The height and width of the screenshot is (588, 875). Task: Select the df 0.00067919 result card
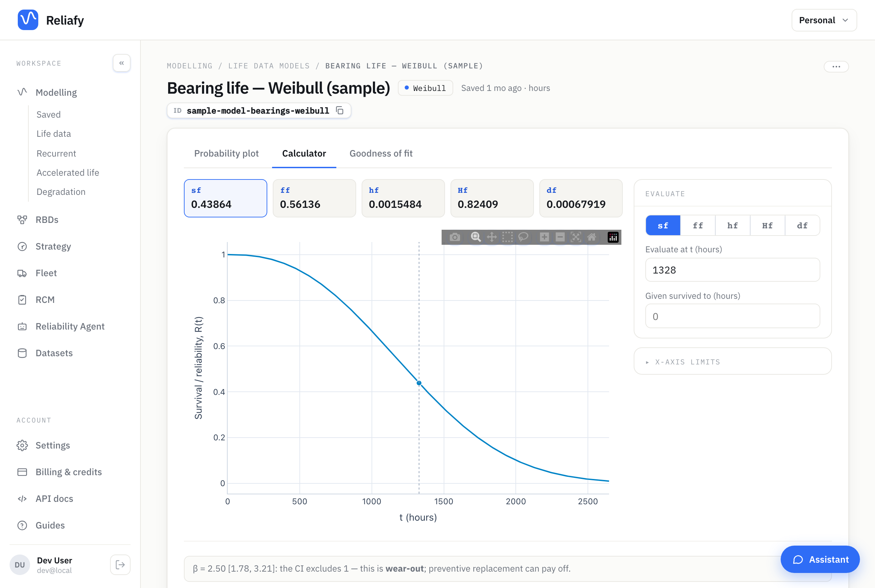pos(581,198)
